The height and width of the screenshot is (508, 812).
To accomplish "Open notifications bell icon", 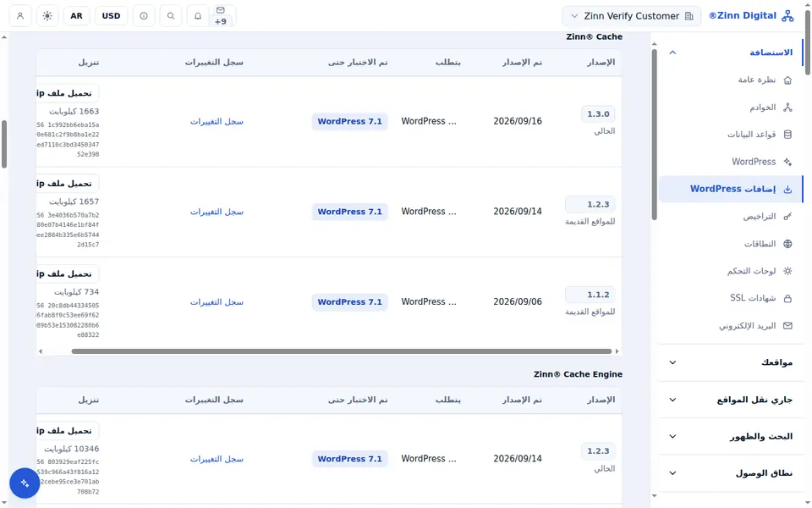I will pyautogui.click(x=197, y=16).
